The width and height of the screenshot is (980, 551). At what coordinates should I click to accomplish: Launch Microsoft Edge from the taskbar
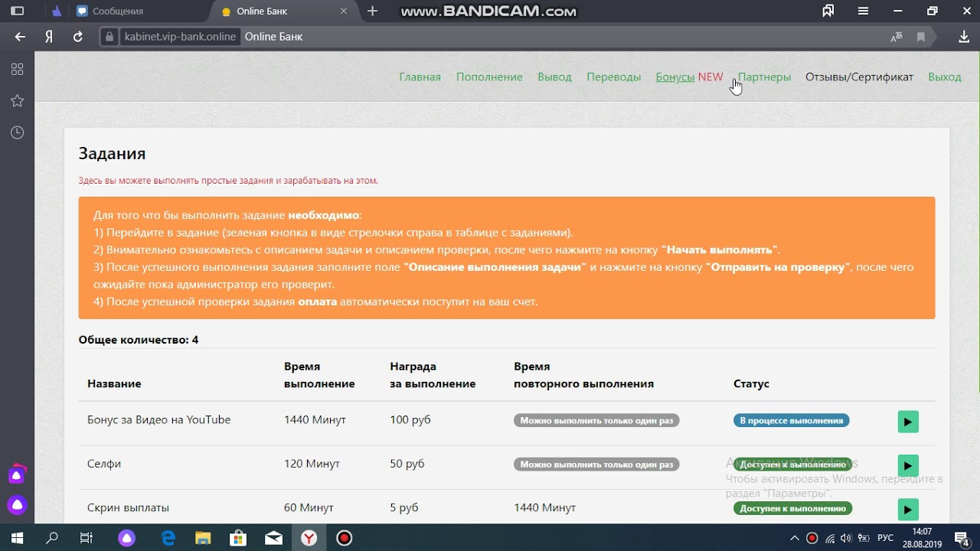click(168, 538)
